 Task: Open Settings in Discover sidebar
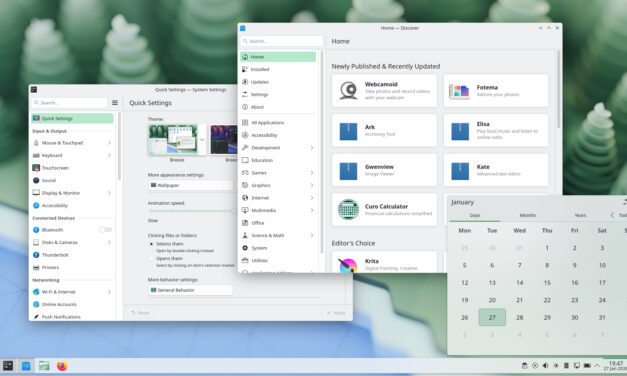click(278, 94)
